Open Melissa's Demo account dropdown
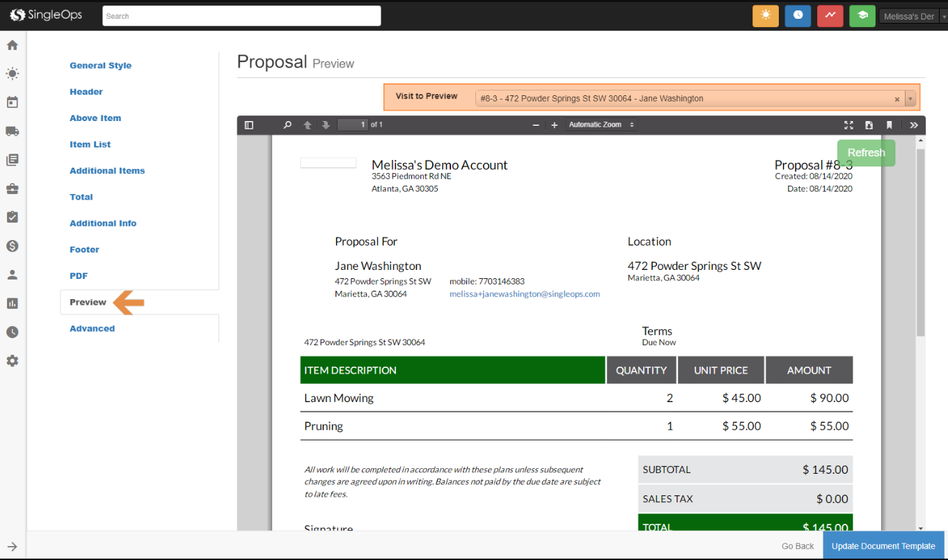The width and height of the screenshot is (948, 560). tap(913, 17)
